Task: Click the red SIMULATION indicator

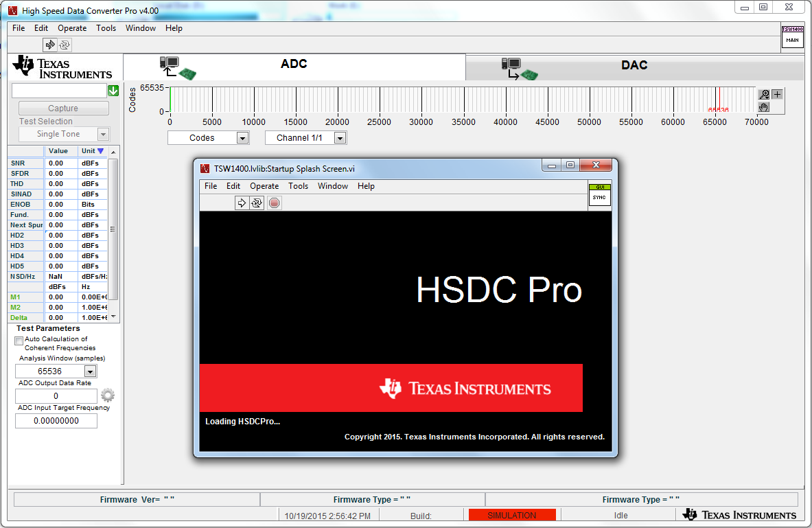Action: [x=512, y=515]
